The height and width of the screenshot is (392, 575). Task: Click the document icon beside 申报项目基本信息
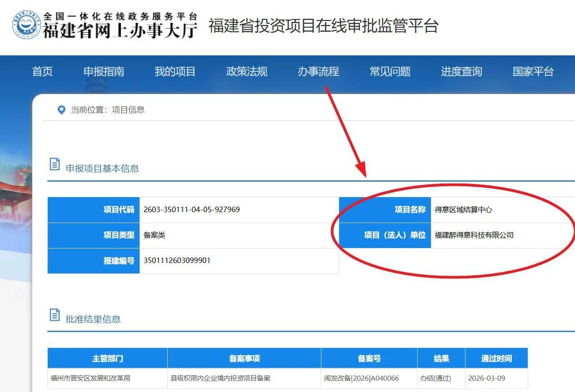coord(55,165)
